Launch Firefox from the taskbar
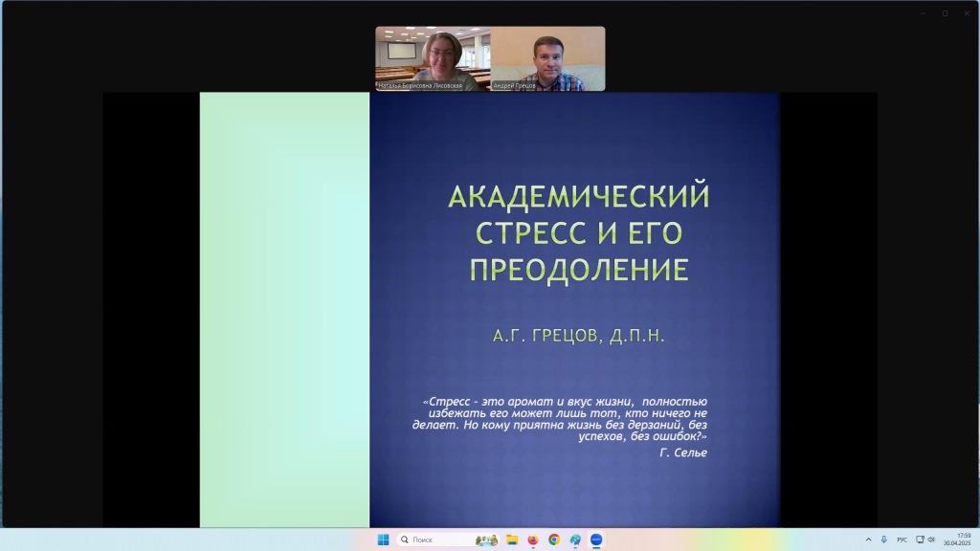 532,540
